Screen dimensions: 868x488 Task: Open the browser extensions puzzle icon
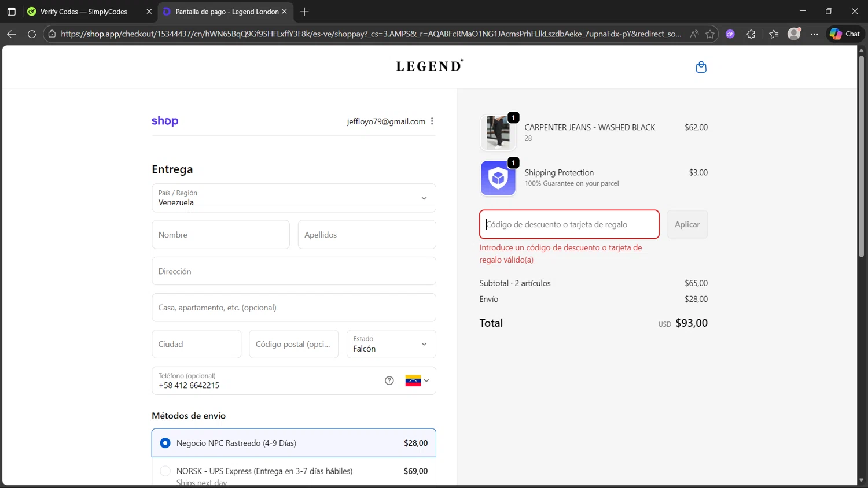coord(751,34)
